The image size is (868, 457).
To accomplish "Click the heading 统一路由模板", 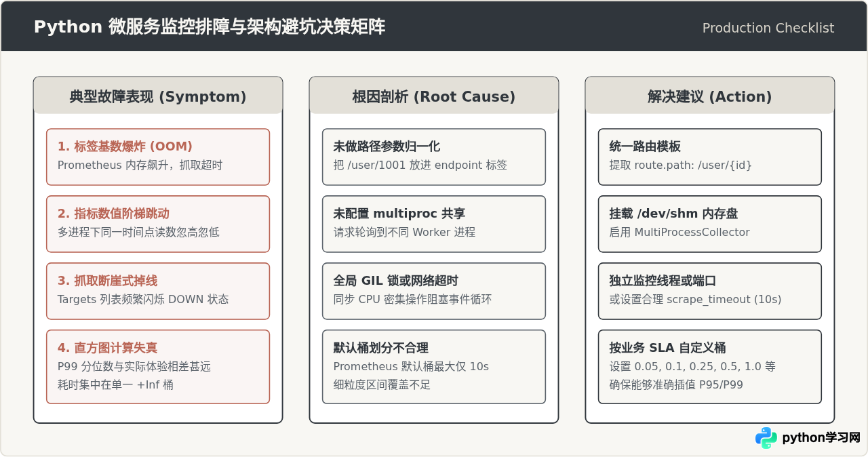I will (645, 146).
